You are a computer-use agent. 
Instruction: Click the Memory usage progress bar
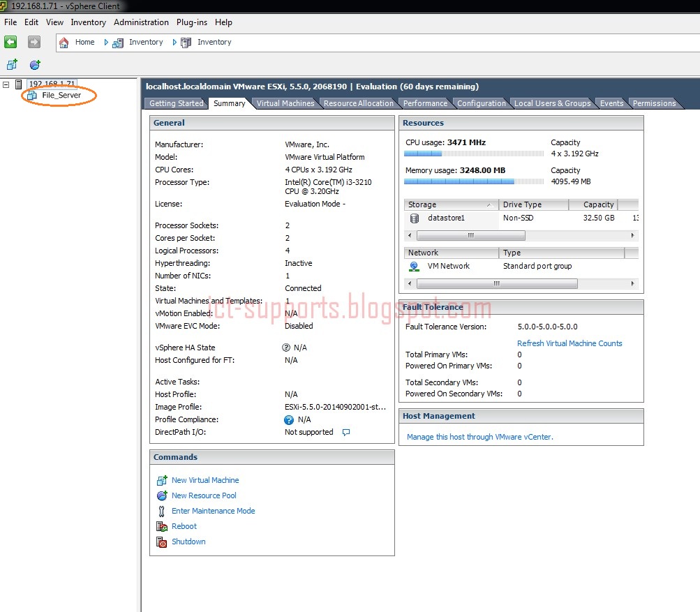pyautogui.click(x=474, y=181)
